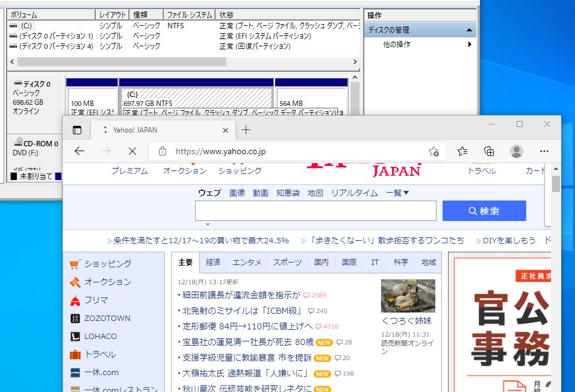The width and height of the screenshot is (575, 392).
Task: Open the トラベル suitcase icon in sidebar
Action: point(75,355)
